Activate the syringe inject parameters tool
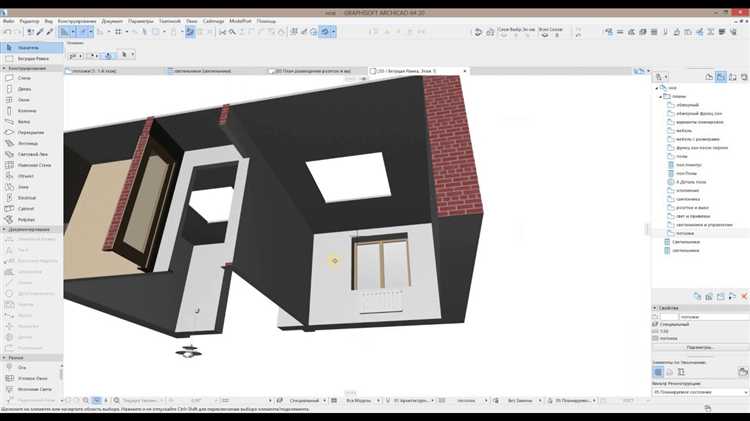This screenshot has width=750, height=421. click(x=49, y=32)
